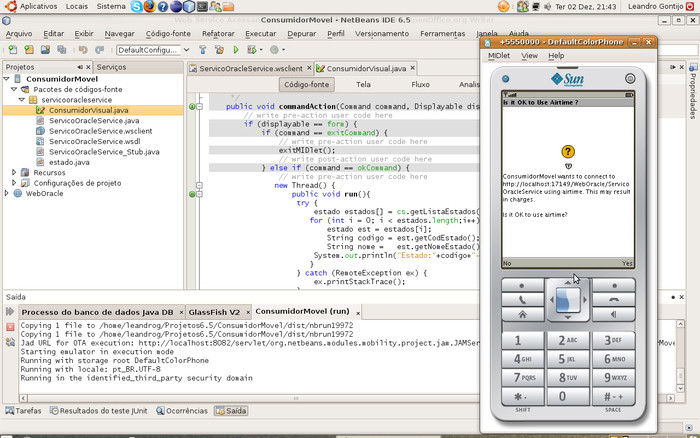Collapse Pacotes de códigos-fonte node

[14, 89]
